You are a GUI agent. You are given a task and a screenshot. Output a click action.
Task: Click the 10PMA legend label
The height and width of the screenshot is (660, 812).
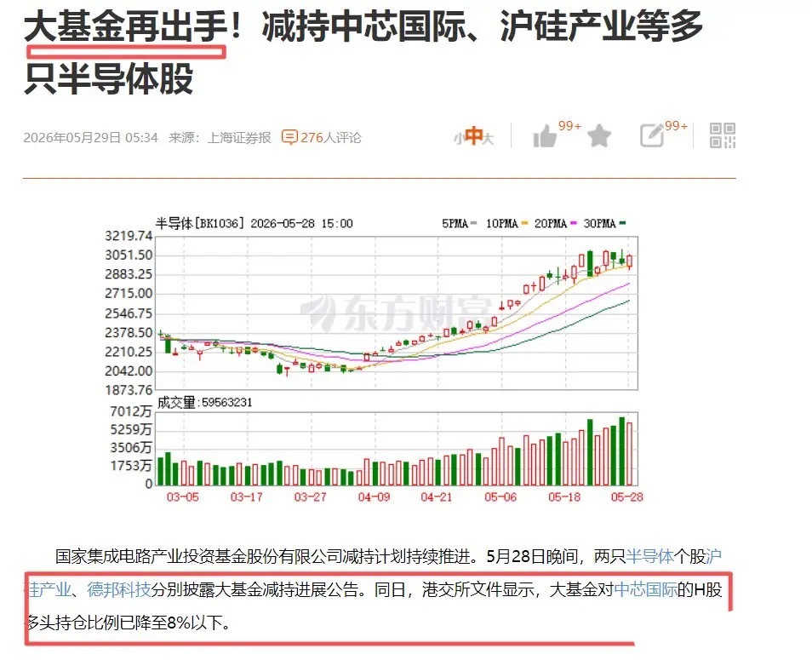[x=501, y=223]
